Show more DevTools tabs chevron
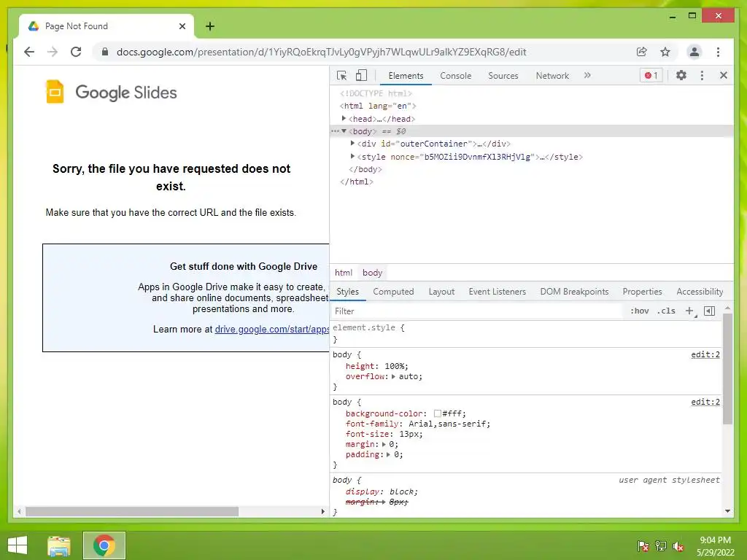 [x=587, y=75]
